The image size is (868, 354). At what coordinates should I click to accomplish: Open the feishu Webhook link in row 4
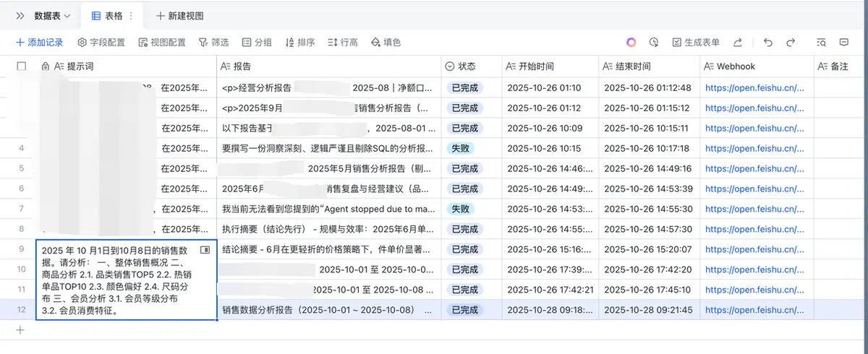(x=754, y=148)
